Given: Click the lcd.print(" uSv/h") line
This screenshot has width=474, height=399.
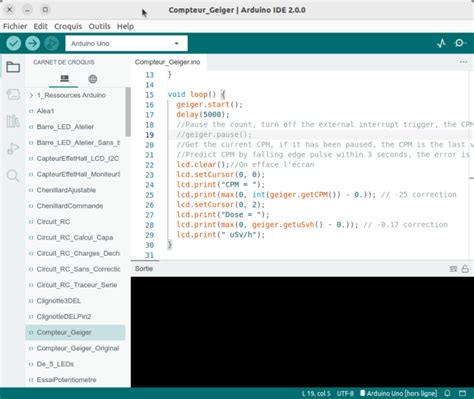Looking at the screenshot, I should point(220,235).
